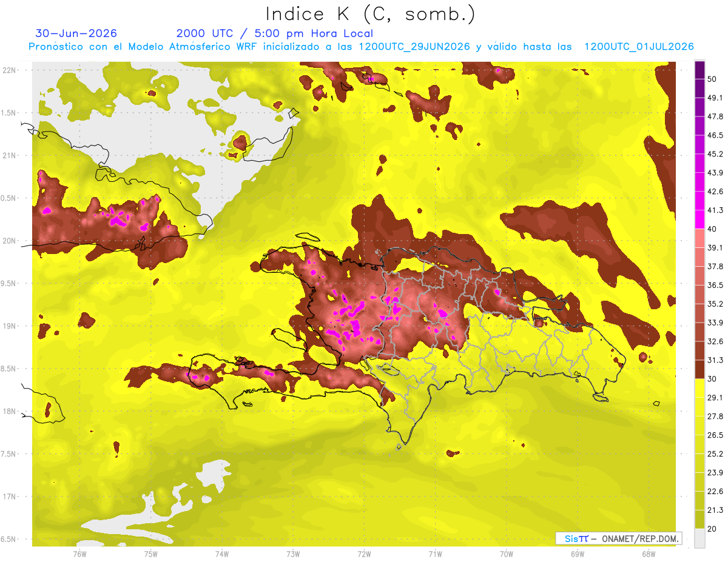728x562 pixels.
Task: Select the olive swatch between 20 and 21.3
Action: (x=699, y=519)
